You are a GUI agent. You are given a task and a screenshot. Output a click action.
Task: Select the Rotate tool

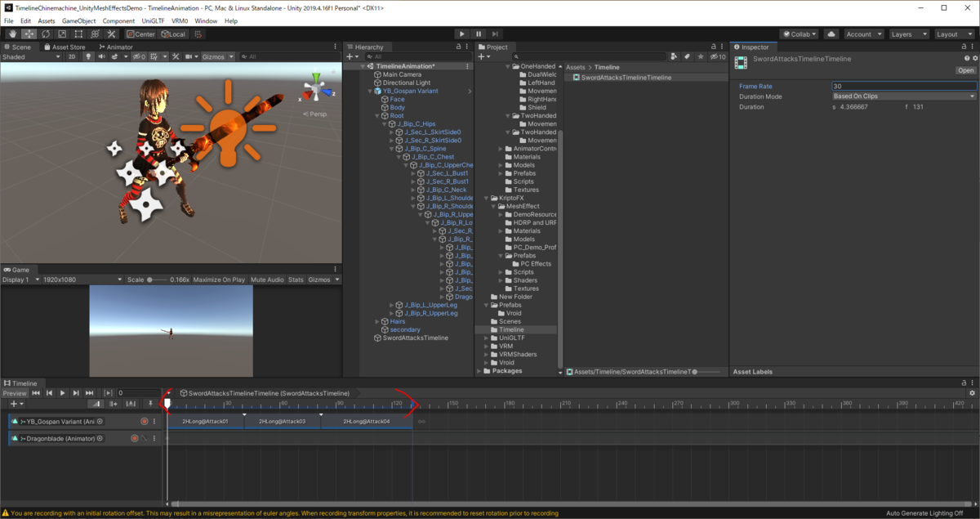click(45, 34)
